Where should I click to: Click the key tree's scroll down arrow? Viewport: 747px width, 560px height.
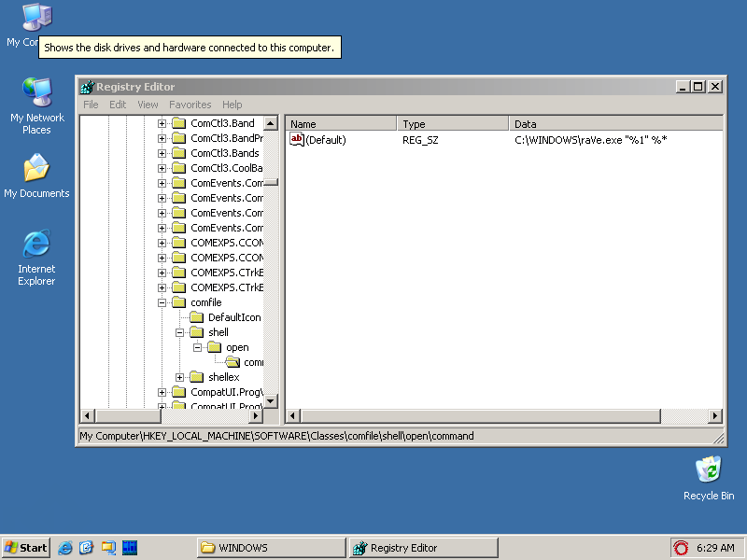271,401
